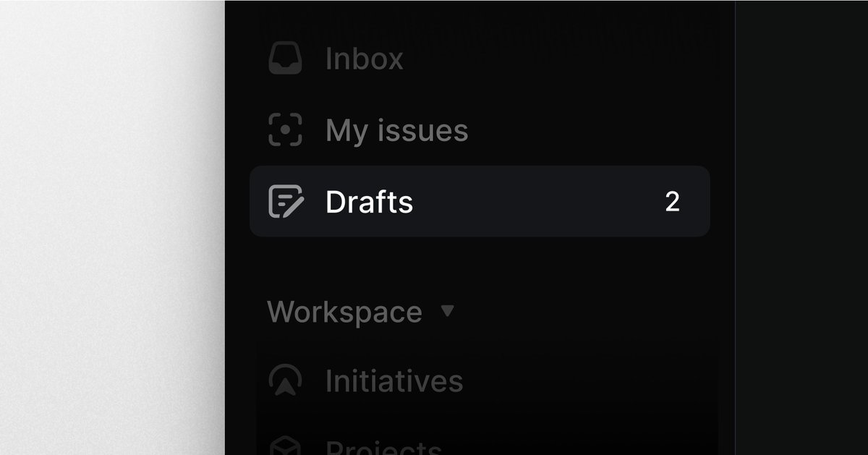Click the dark main content pane
Image resolution: width=868 pixels, height=455 pixels.
[803, 217]
